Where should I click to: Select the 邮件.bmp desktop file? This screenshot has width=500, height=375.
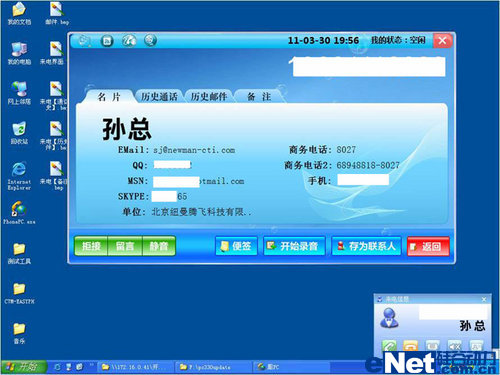tap(57, 14)
